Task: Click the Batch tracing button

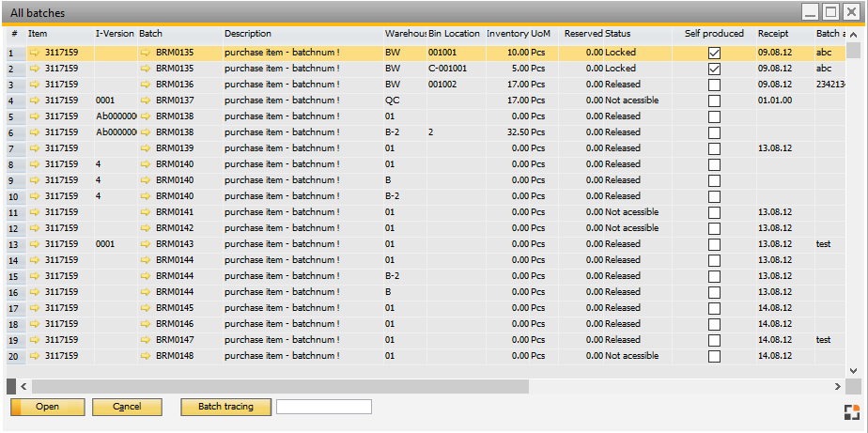Action: pyautogui.click(x=225, y=407)
